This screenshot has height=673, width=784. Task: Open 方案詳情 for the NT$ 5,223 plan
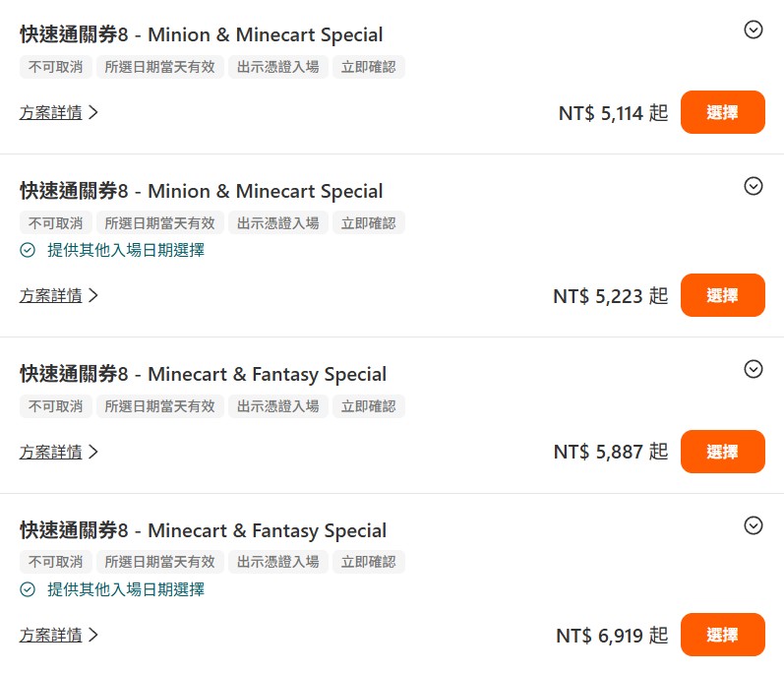[x=58, y=295]
